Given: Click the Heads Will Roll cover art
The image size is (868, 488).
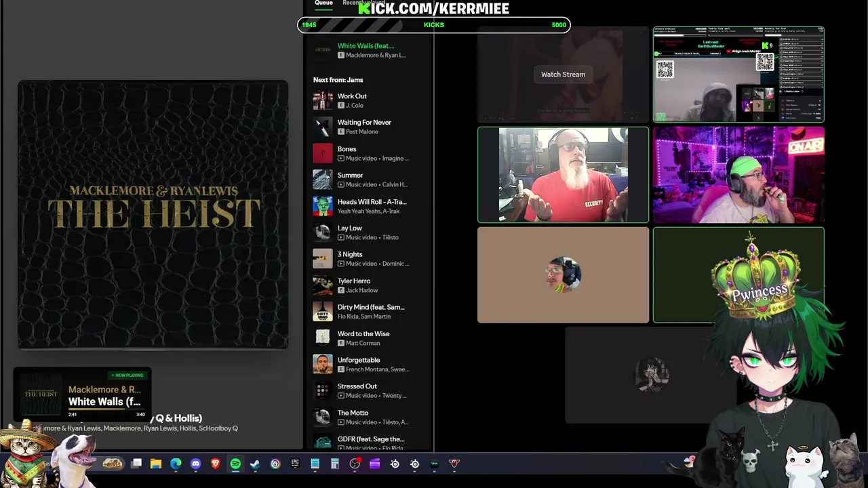Looking at the screenshot, I should pos(323,206).
